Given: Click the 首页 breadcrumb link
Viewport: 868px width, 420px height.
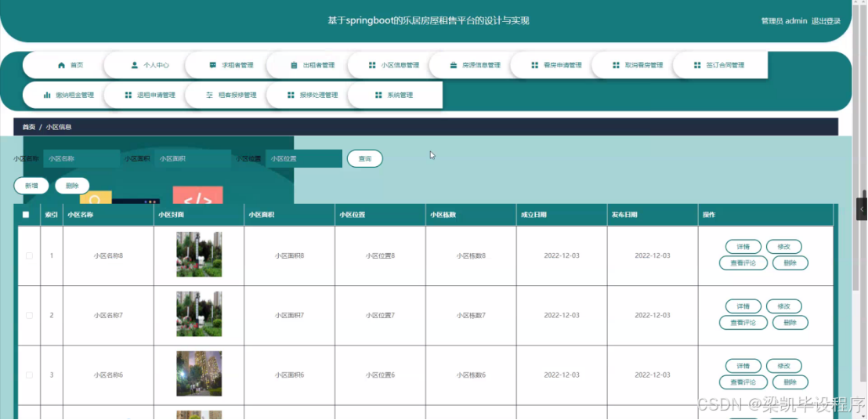Looking at the screenshot, I should click(29, 127).
